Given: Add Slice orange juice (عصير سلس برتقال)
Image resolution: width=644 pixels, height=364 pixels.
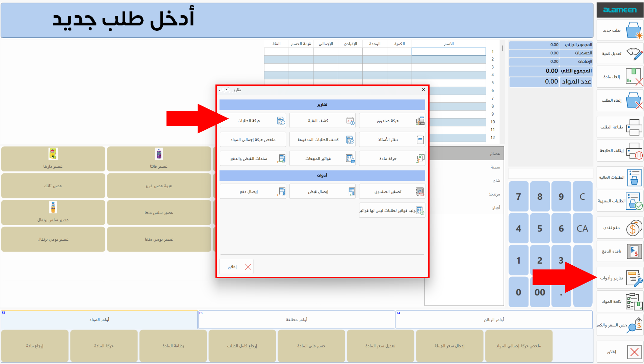Looking at the screenshot, I should 53,212.
